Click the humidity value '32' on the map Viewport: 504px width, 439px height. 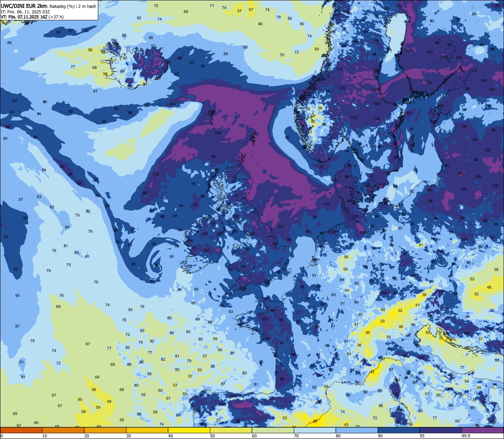pyautogui.click(x=400, y=311)
